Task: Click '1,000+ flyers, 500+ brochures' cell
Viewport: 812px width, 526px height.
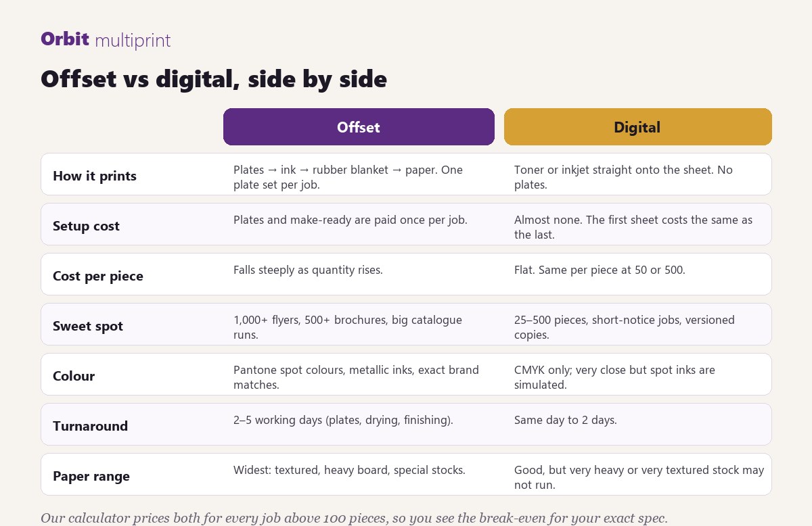Action: point(348,327)
